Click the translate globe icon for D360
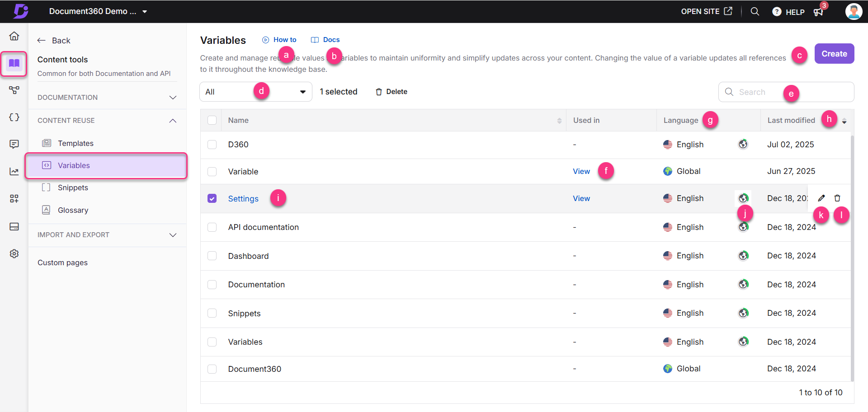The image size is (868, 412). (743, 144)
